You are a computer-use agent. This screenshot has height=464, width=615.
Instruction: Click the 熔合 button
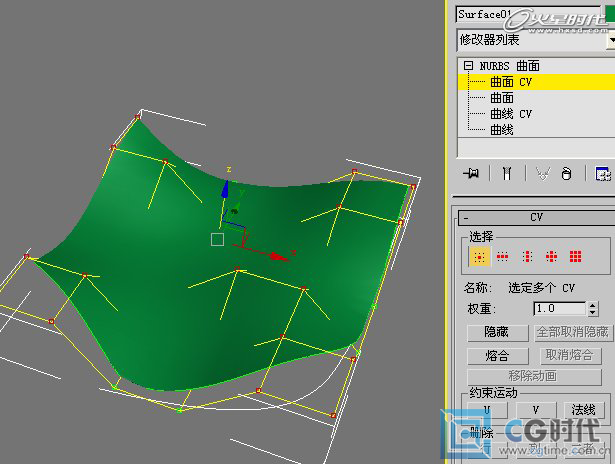tap(497, 356)
